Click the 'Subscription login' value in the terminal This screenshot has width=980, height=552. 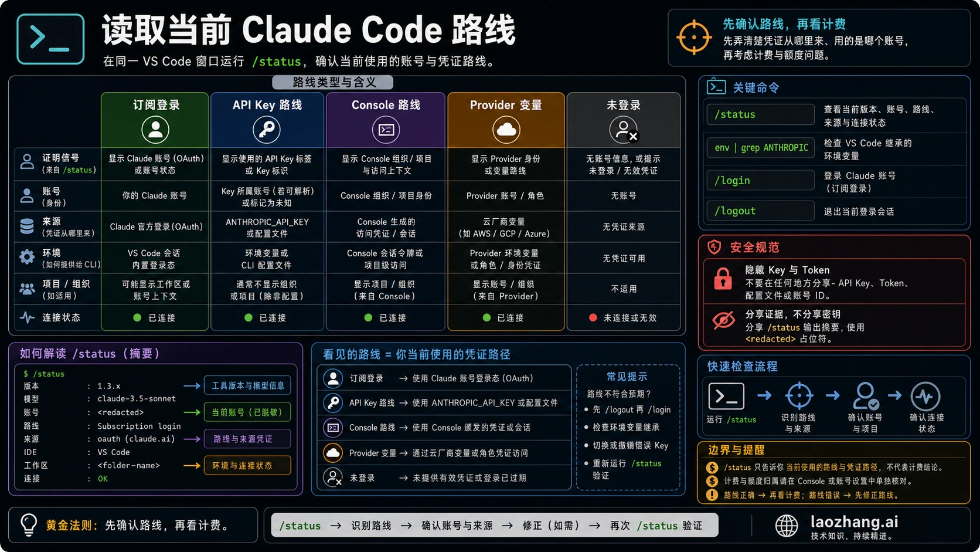click(x=139, y=426)
